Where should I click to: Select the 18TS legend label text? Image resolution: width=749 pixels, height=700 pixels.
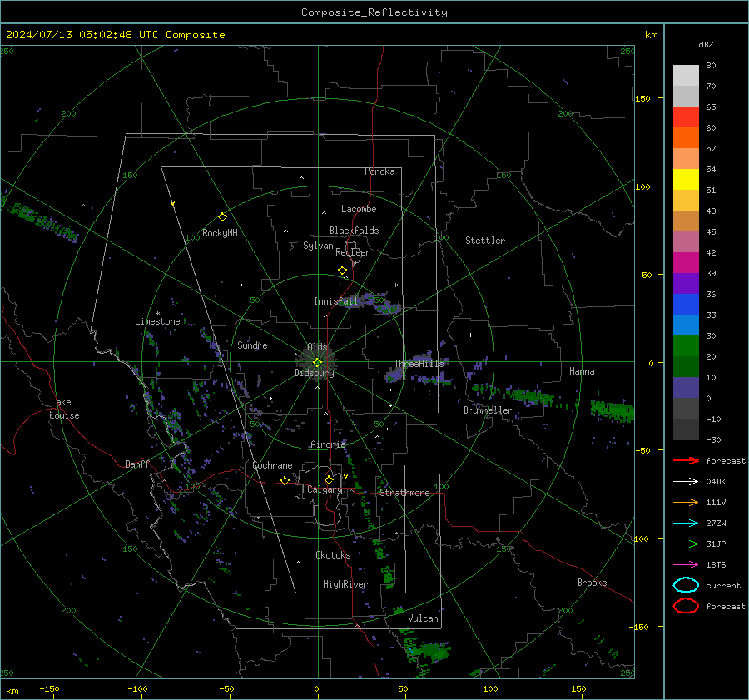click(716, 565)
